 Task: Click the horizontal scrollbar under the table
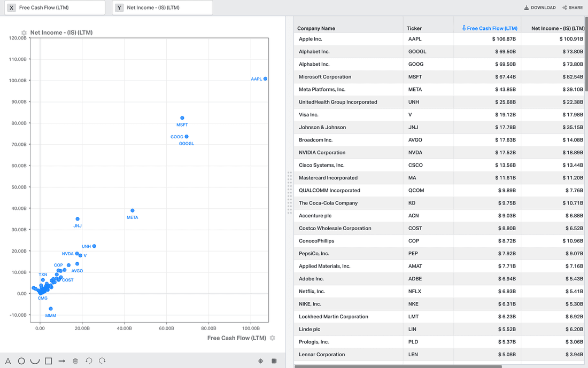(398, 366)
